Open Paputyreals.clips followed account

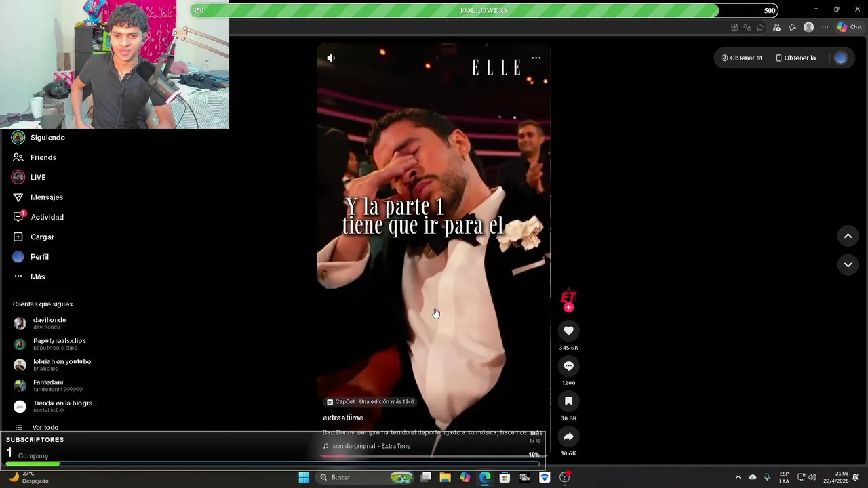point(50,344)
